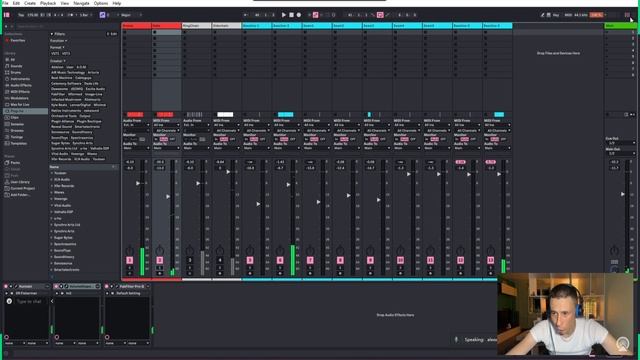
Task: Open Creator filter dropdown
Action: [x=57, y=61]
